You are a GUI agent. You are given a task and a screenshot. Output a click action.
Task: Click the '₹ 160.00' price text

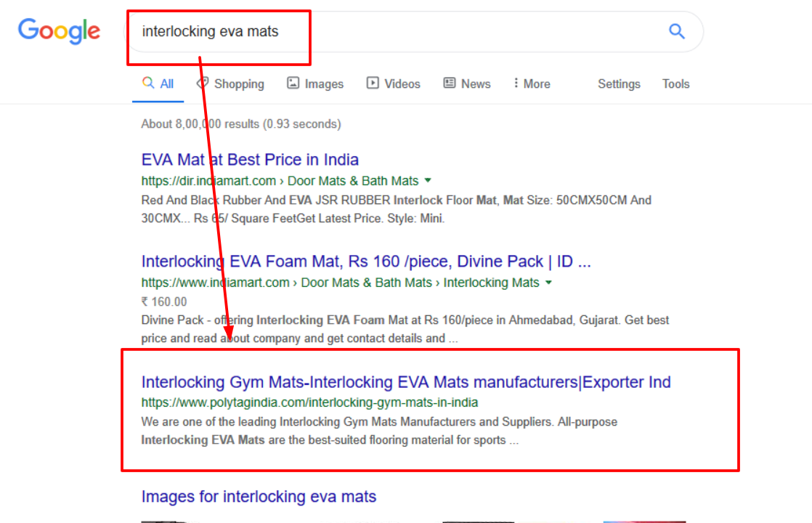coord(164,302)
